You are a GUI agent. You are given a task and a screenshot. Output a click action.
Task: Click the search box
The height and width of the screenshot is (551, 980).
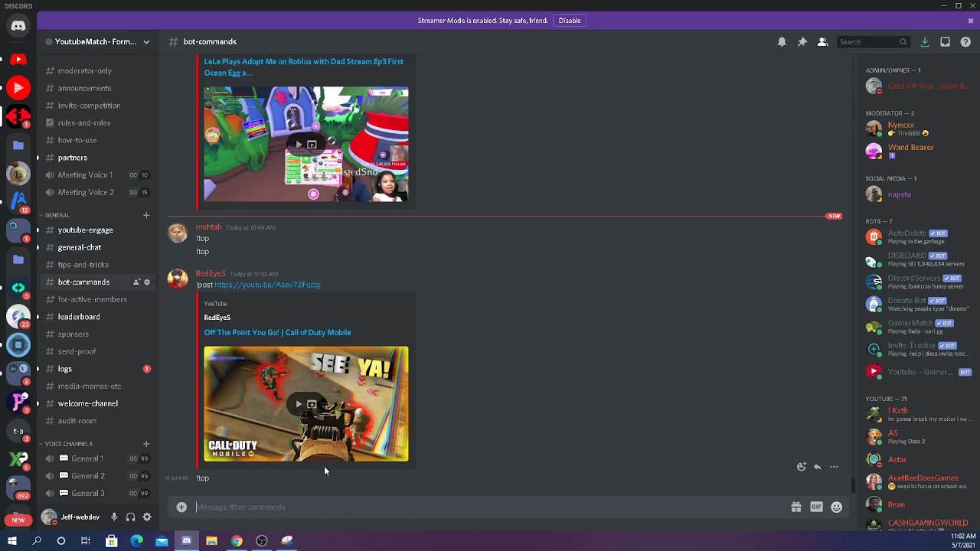tap(873, 42)
